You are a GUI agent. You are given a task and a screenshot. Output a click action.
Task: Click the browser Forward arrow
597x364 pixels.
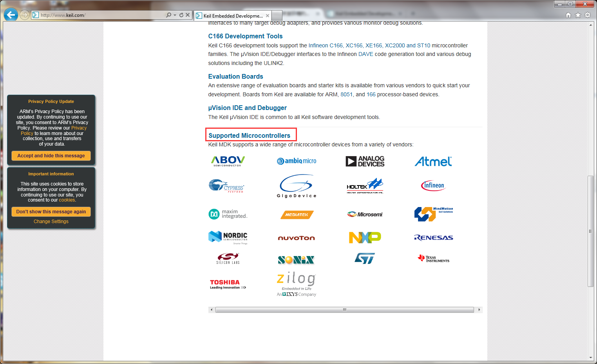pyautogui.click(x=25, y=15)
